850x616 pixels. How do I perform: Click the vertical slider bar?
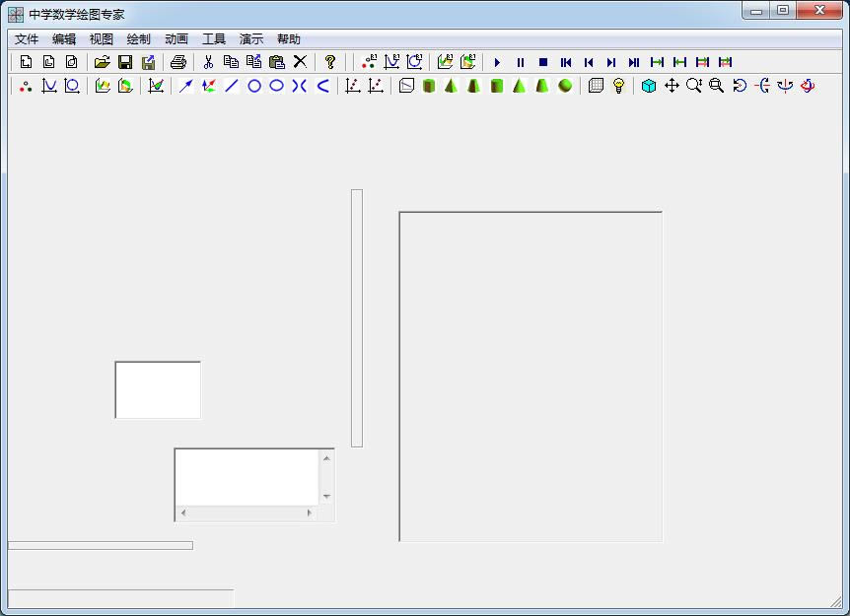(x=357, y=318)
